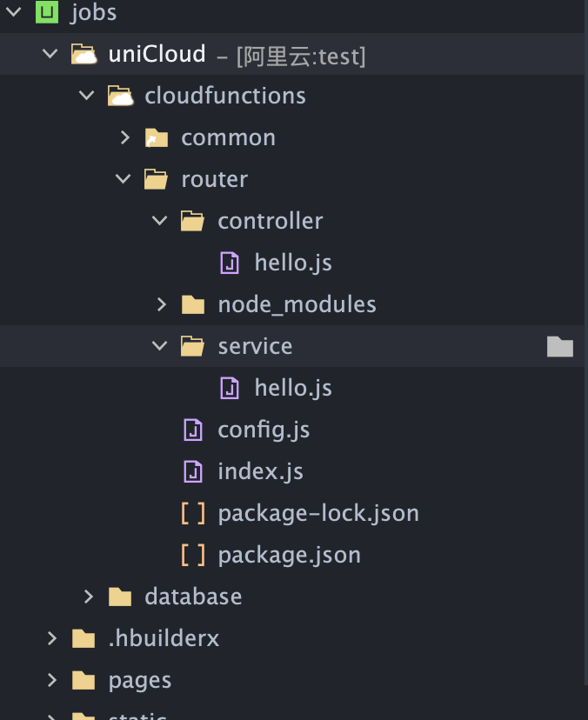This screenshot has height=720, width=588.
Task: Open hello.js under service
Action: click(x=292, y=388)
